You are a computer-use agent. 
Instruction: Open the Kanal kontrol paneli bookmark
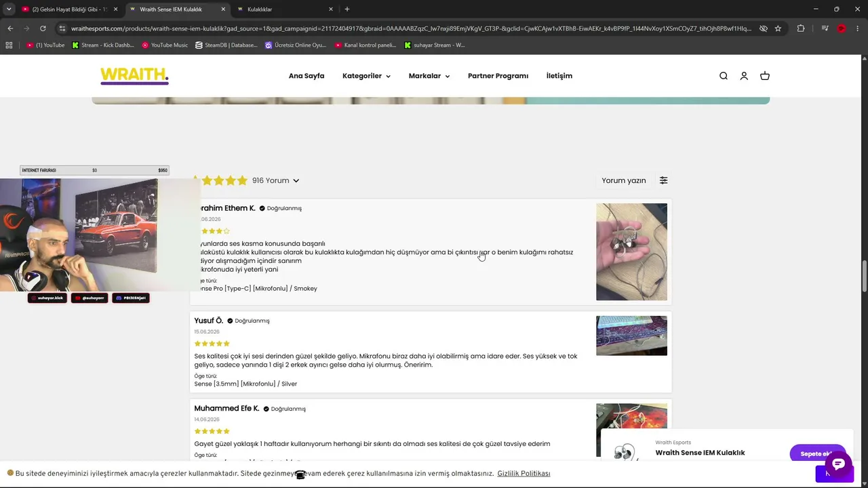[x=365, y=45]
